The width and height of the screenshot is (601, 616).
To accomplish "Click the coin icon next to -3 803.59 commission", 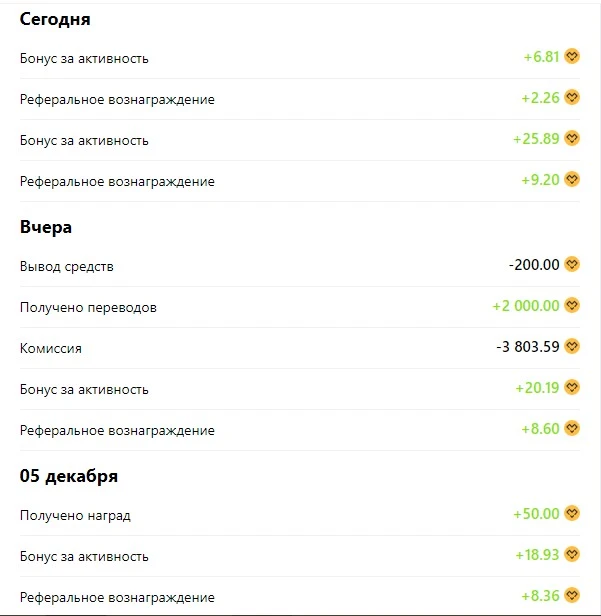I will click(572, 346).
